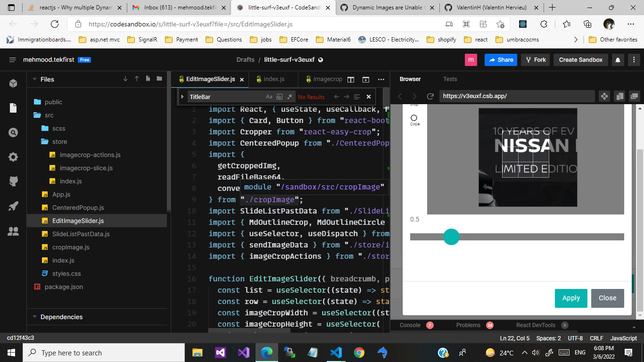Switch to the Tests tab

point(450,79)
